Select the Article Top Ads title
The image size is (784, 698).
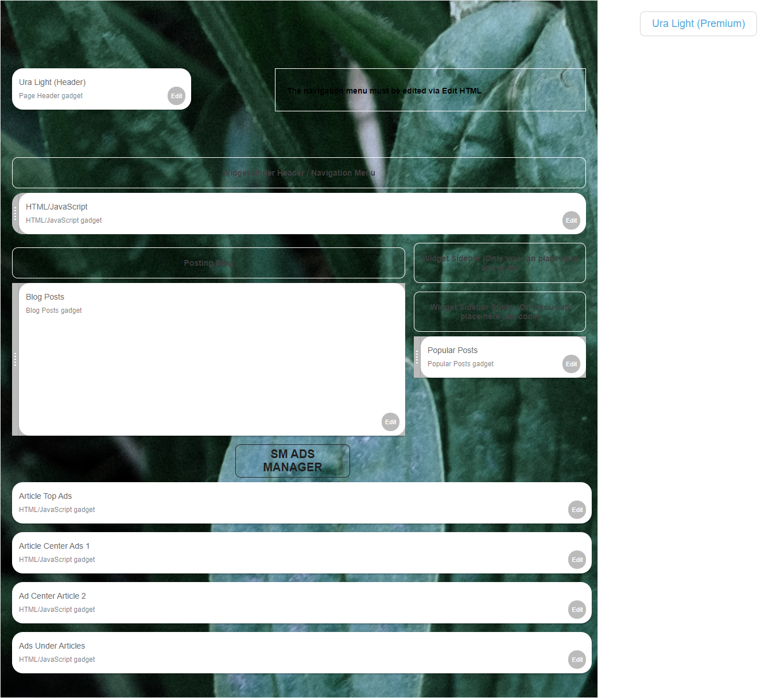point(45,496)
